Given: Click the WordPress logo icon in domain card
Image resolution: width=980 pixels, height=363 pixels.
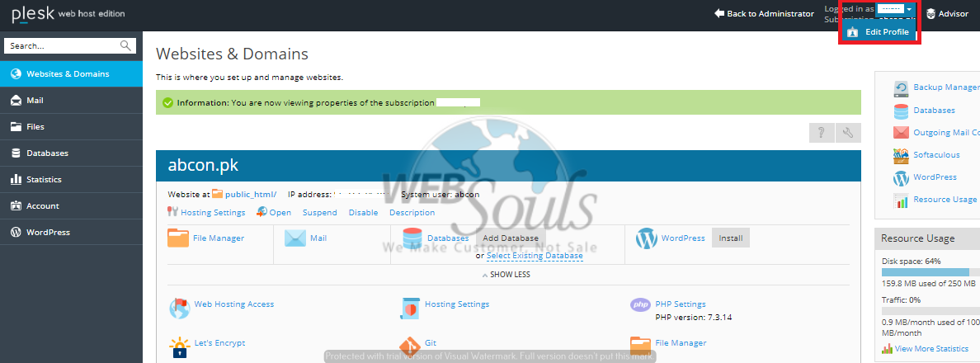Looking at the screenshot, I should (646, 238).
